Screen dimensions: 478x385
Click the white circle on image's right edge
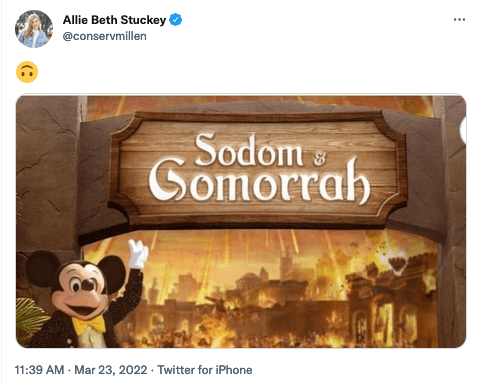click(463, 130)
